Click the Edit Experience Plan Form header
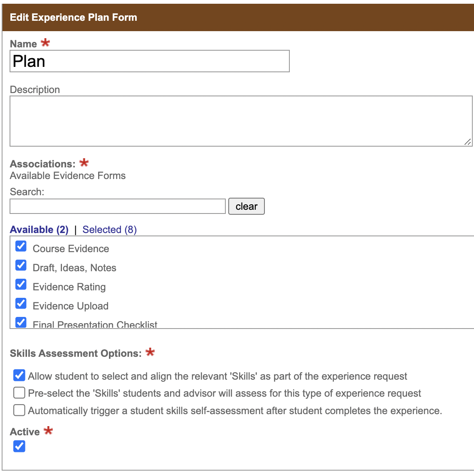This screenshot has height=476, width=474. 74,17
